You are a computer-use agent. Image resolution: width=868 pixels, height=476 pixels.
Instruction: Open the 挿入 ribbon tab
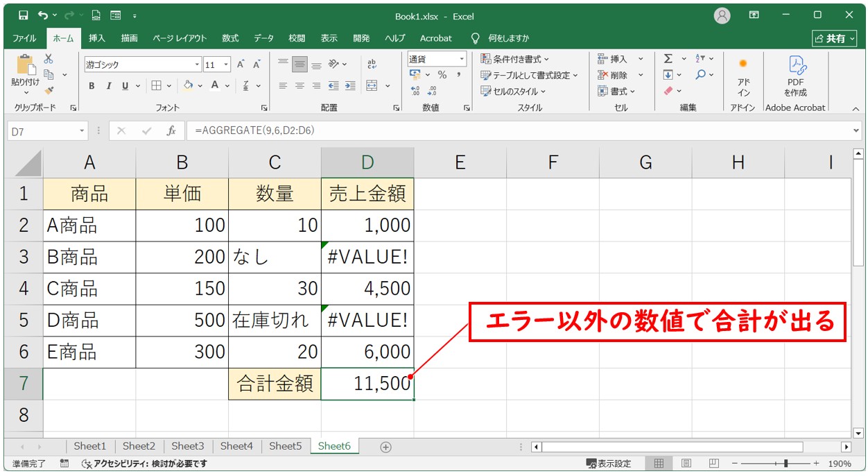click(97, 38)
